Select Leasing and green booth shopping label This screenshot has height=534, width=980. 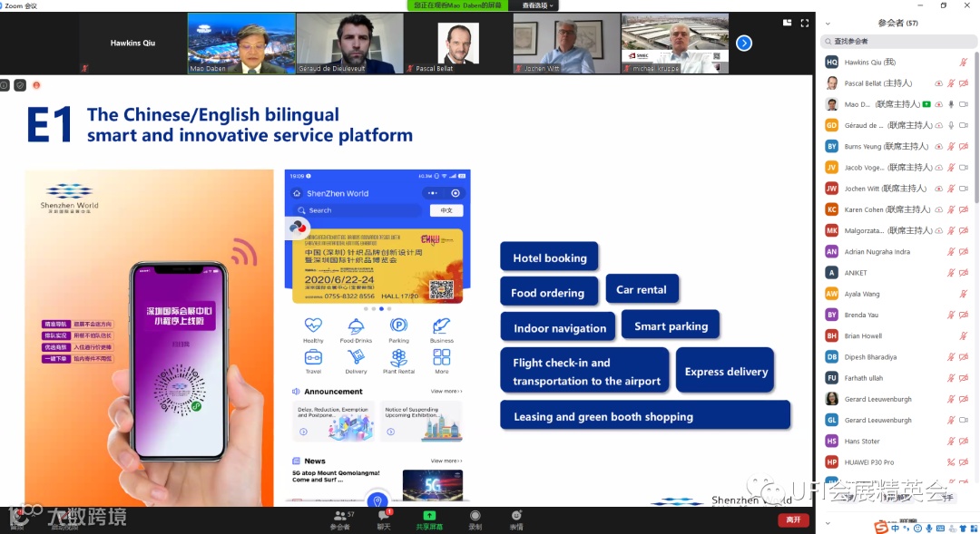click(x=645, y=416)
